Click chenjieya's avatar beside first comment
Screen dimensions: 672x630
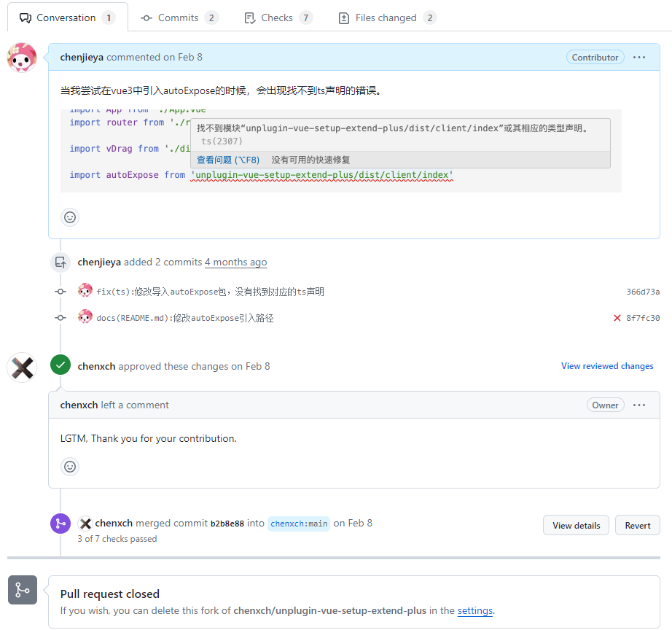(22, 58)
